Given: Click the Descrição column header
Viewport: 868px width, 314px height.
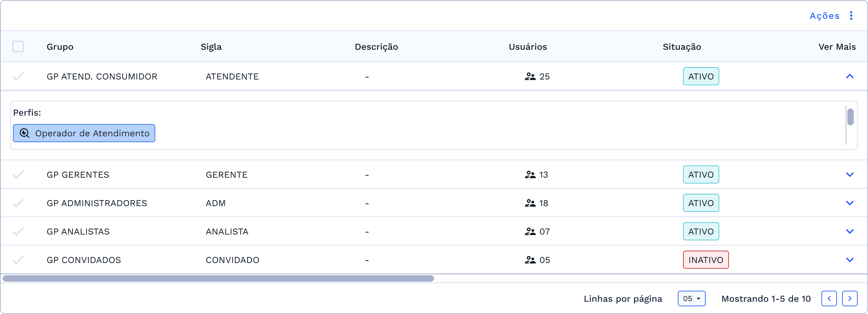Looking at the screenshot, I should [376, 47].
